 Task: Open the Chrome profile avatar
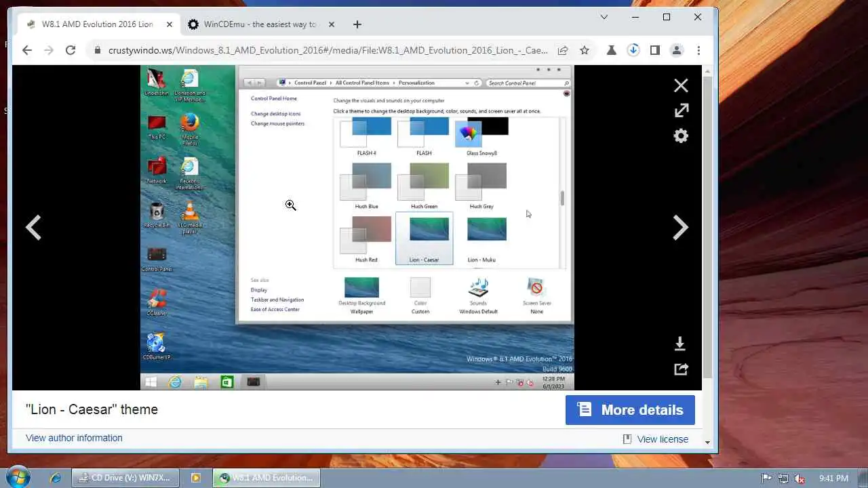pos(676,50)
